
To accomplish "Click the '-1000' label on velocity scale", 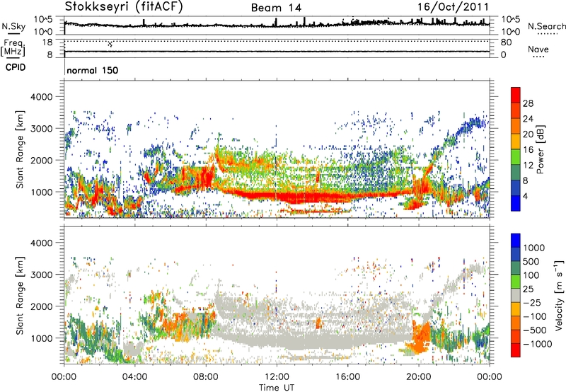I will pyautogui.click(x=537, y=344).
